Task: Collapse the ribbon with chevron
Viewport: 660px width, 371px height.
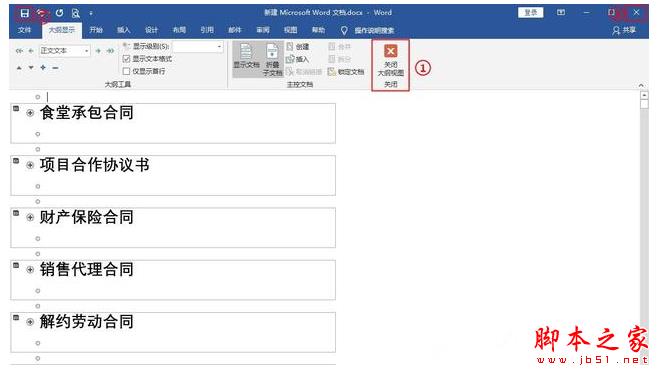Action: click(641, 85)
